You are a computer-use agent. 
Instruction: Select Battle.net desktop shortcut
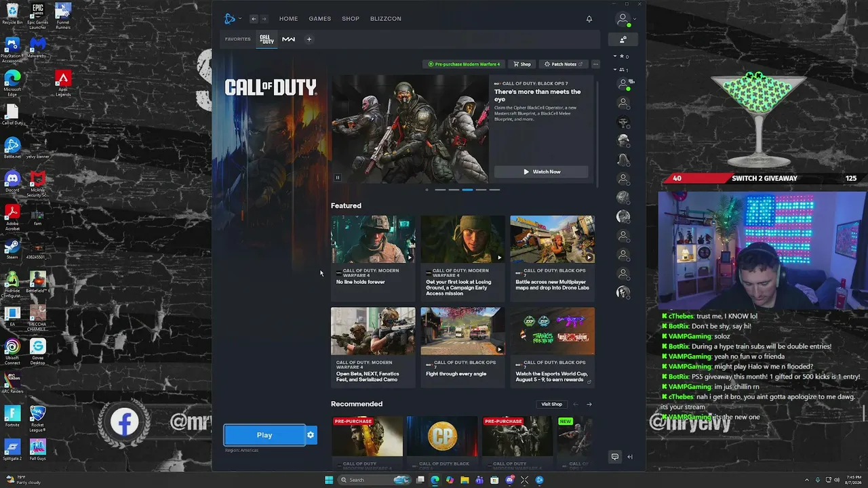tap(12, 149)
